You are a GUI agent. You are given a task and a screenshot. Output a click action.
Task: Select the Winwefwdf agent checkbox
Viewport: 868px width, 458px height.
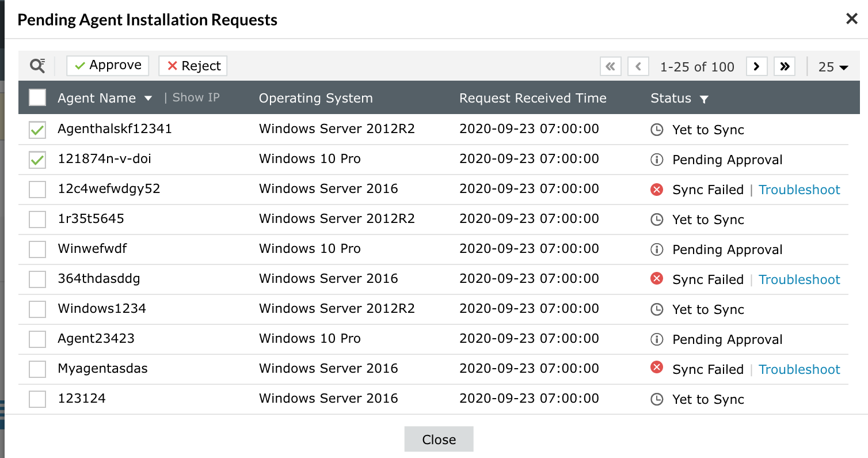click(x=37, y=249)
